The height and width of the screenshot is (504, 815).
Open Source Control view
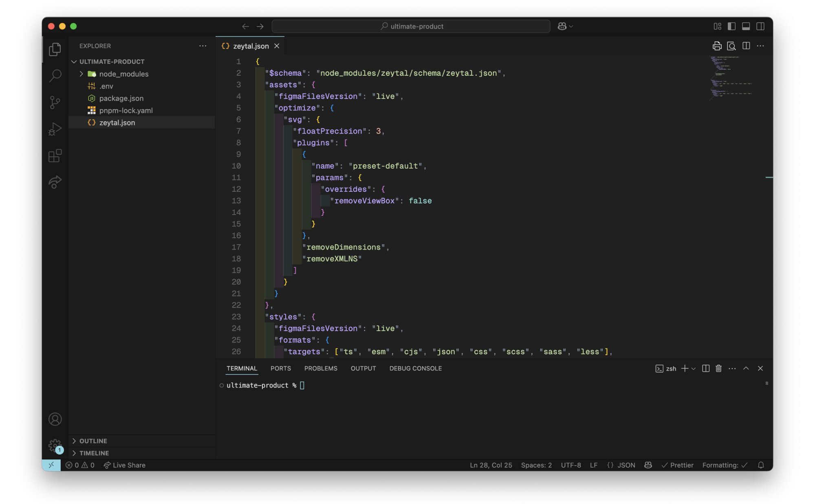55,102
